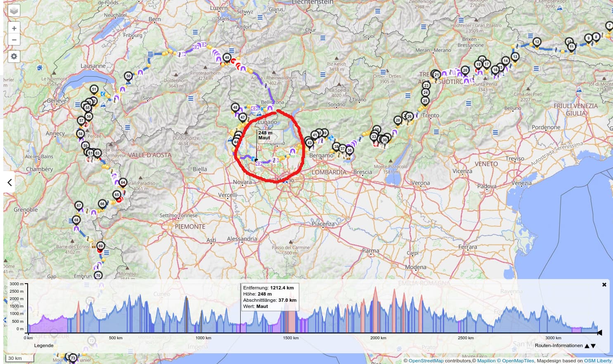This screenshot has height=364, width=613.
Task: Follow the OSM Liberty link
Action: (597, 361)
